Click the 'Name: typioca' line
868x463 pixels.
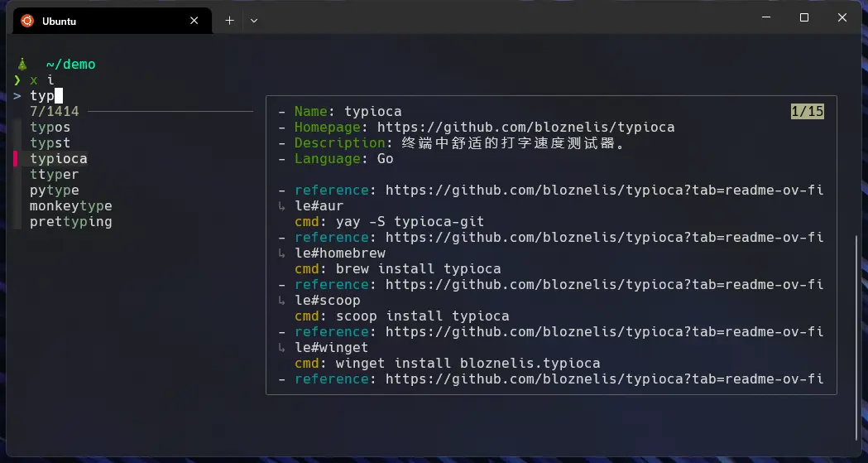point(340,111)
